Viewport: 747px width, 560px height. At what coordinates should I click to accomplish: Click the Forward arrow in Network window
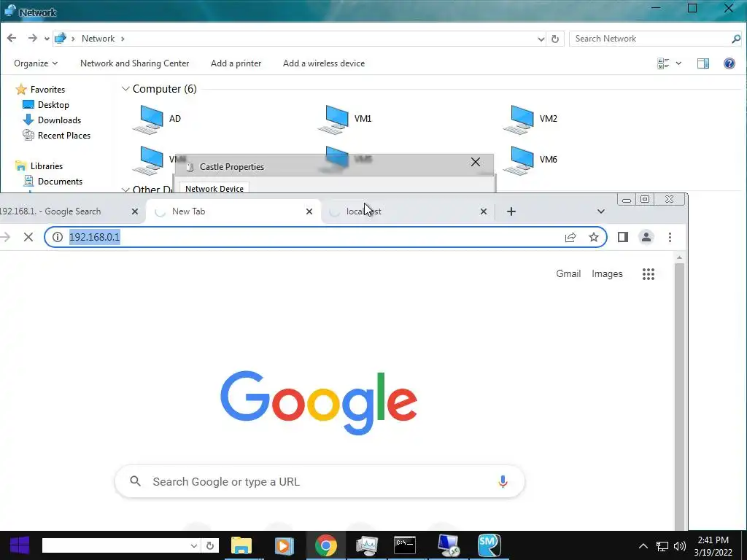32,38
